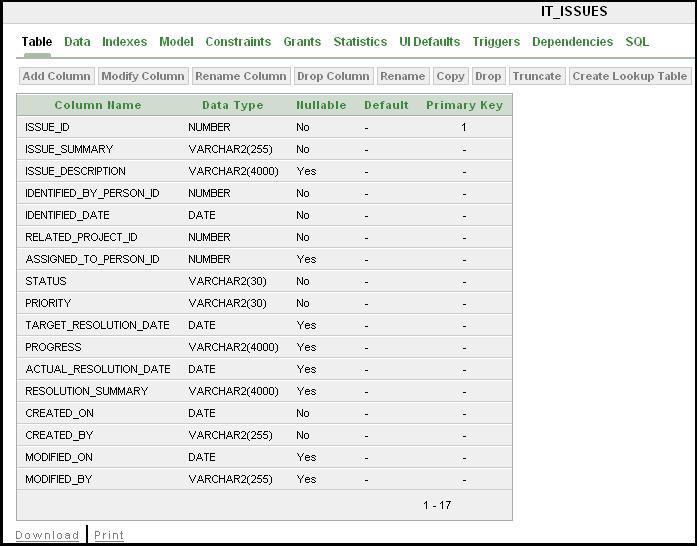Click the Add Column button

(56, 76)
